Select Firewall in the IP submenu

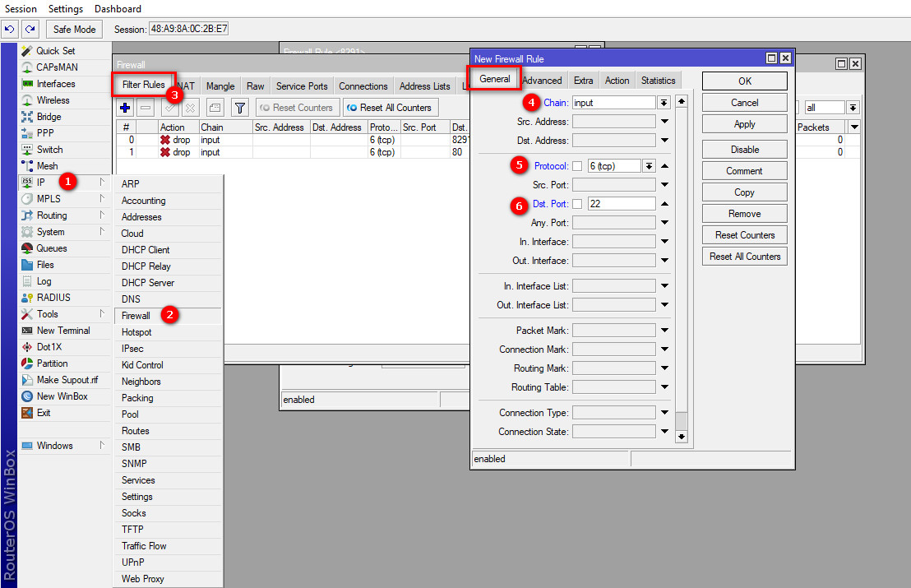pyautogui.click(x=136, y=316)
